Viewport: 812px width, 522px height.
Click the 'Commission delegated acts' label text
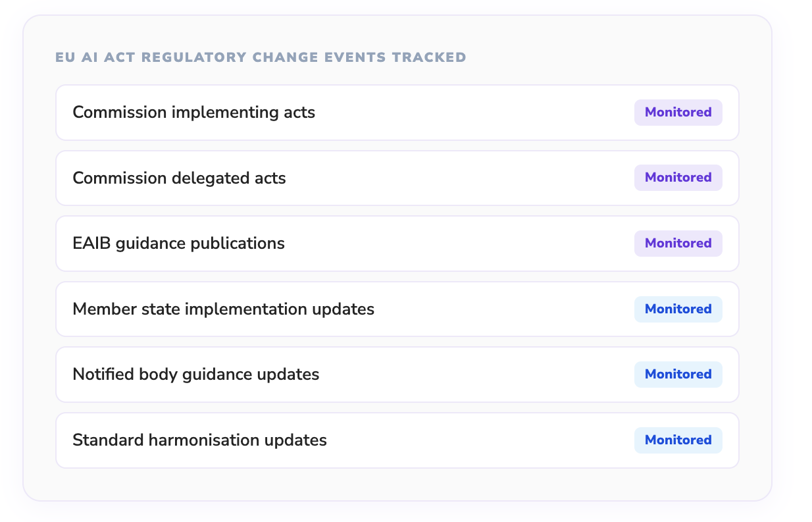[179, 178]
